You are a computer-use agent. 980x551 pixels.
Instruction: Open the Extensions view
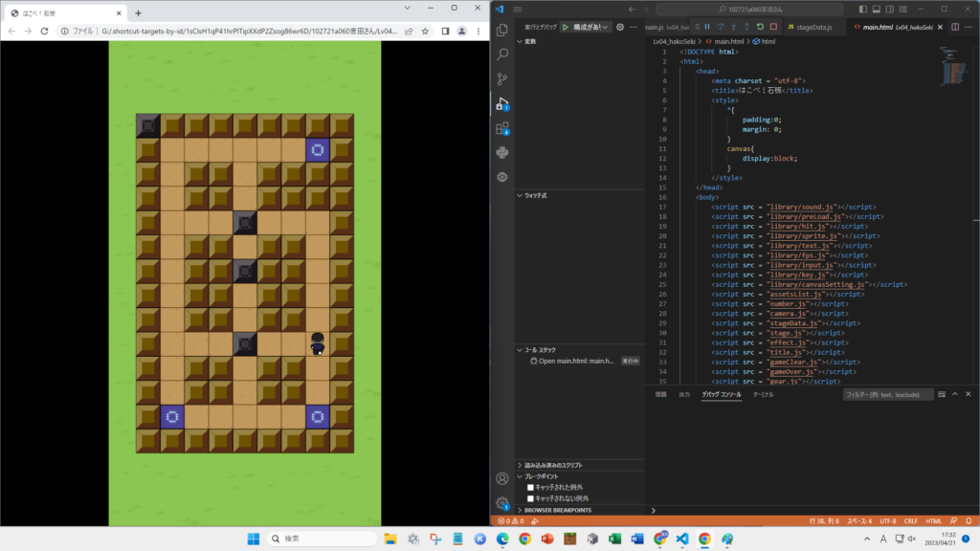[502, 128]
